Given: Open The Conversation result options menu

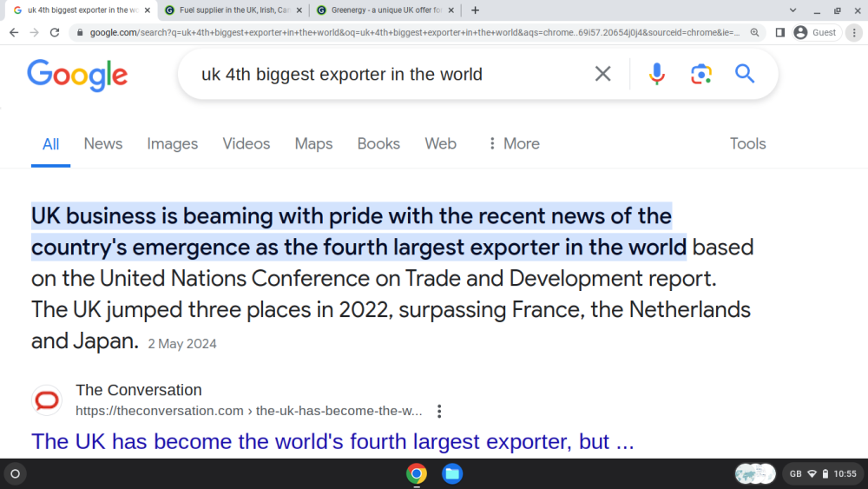Looking at the screenshot, I should 439,411.
